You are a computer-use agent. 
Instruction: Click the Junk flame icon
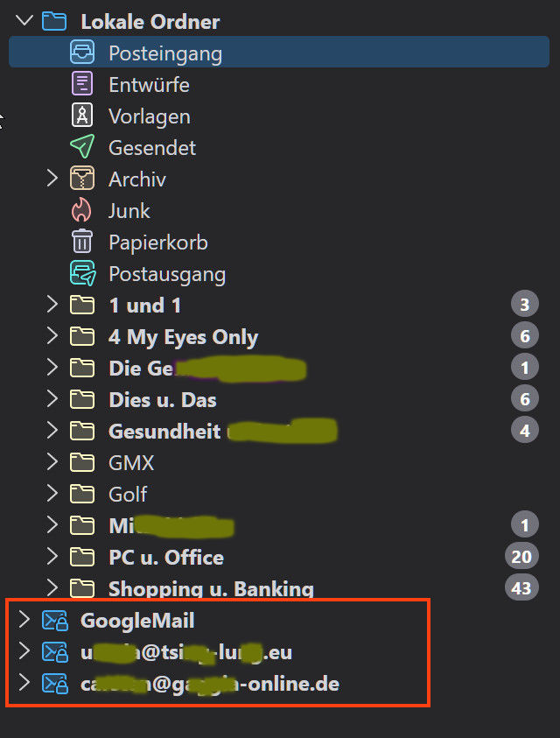(81, 210)
